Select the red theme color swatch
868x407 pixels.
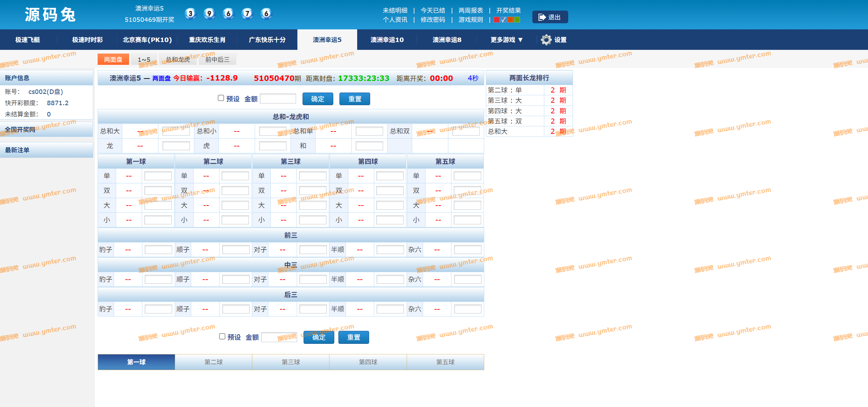pyautogui.click(x=496, y=20)
